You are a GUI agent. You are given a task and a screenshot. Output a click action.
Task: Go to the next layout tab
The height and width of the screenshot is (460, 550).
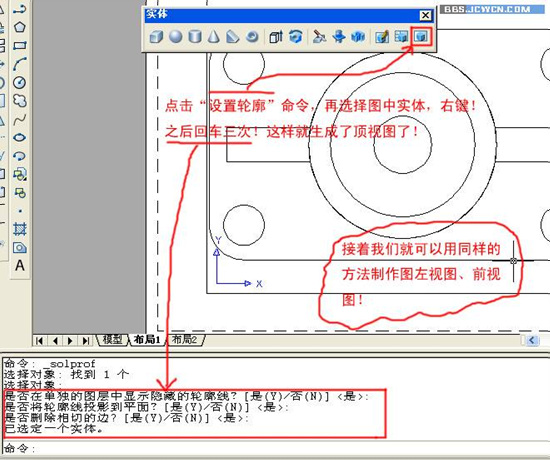pos(70,340)
